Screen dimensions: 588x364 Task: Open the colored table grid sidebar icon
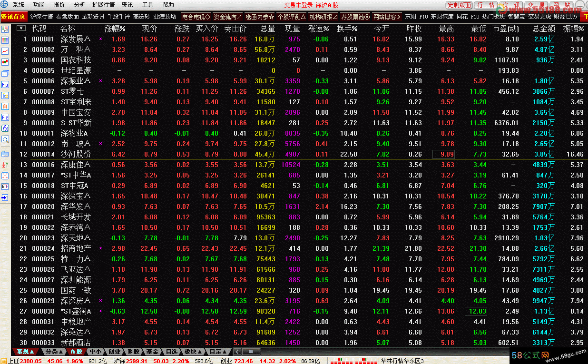(x=5, y=40)
